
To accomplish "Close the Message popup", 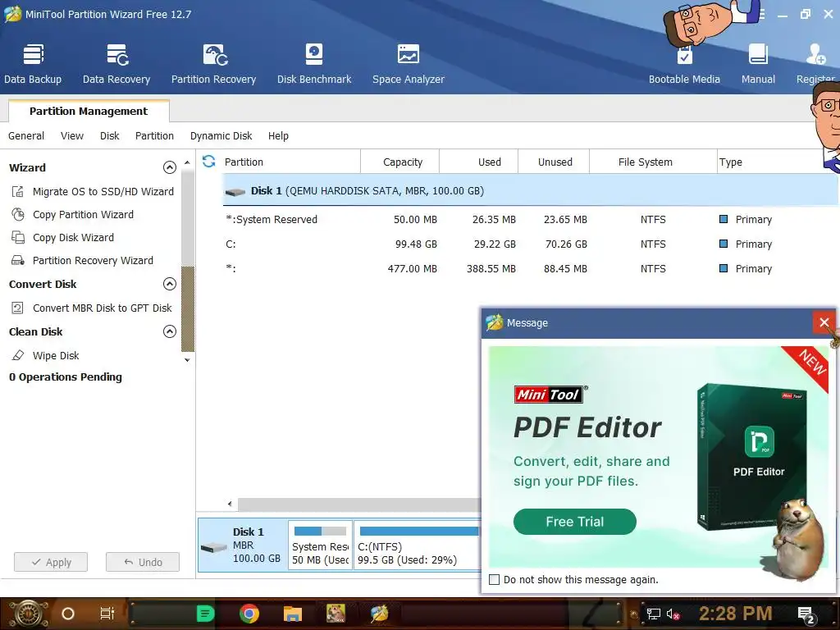I will (824, 322).
